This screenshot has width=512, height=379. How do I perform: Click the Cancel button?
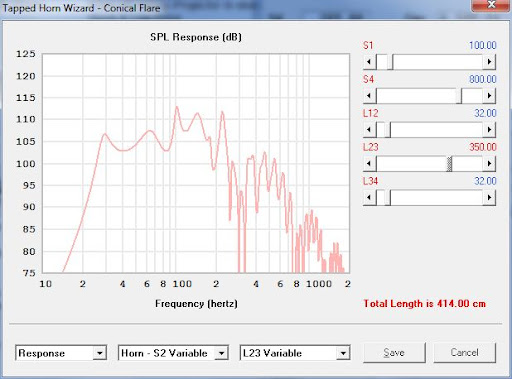point(465,353)
